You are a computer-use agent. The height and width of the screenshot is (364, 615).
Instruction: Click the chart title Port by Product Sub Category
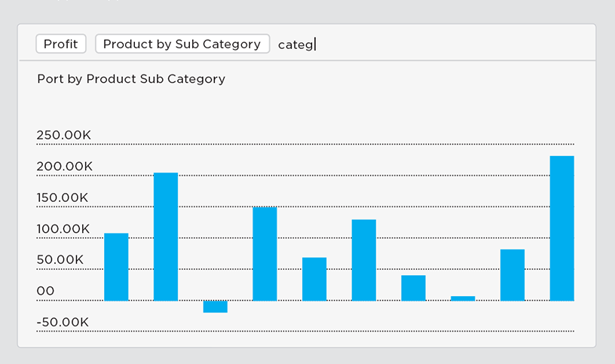pos(131,79)
